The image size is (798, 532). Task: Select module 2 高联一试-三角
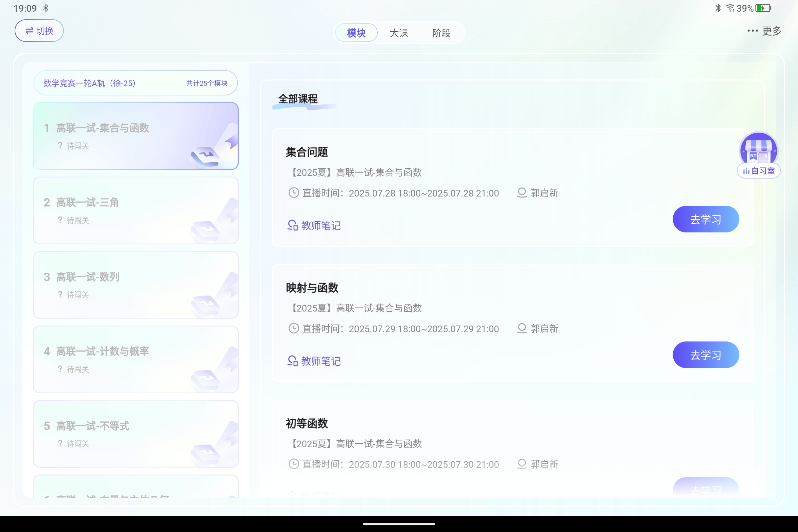[x=136, y=210]
